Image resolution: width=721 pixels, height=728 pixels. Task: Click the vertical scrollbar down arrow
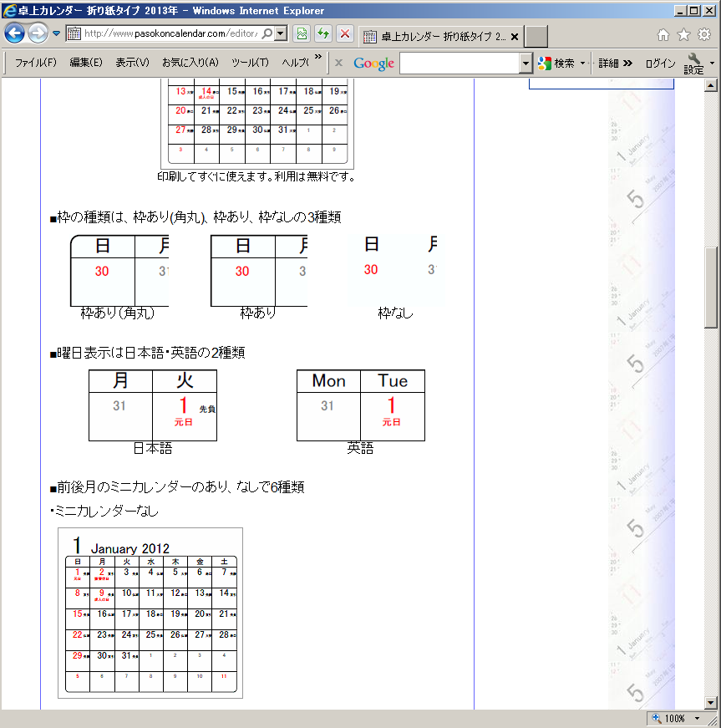pyautogui.click(x=711, y=702)
